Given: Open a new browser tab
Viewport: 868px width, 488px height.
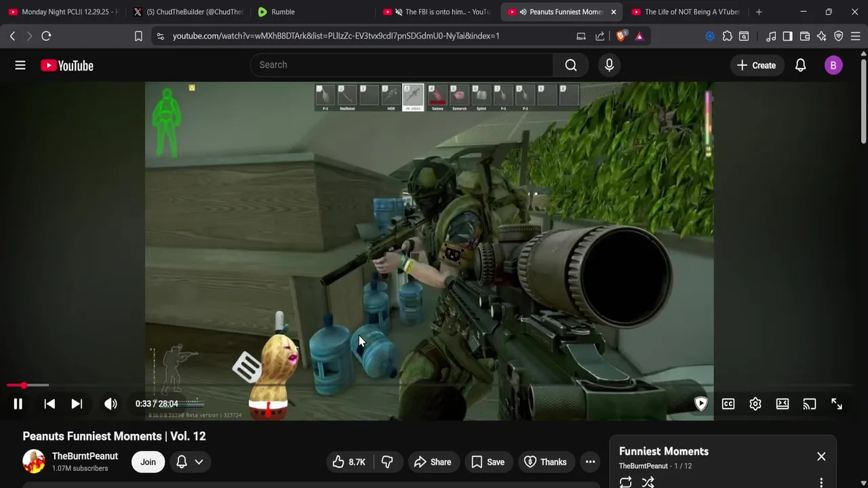Looking at the screenshot, I should point(759,12).
